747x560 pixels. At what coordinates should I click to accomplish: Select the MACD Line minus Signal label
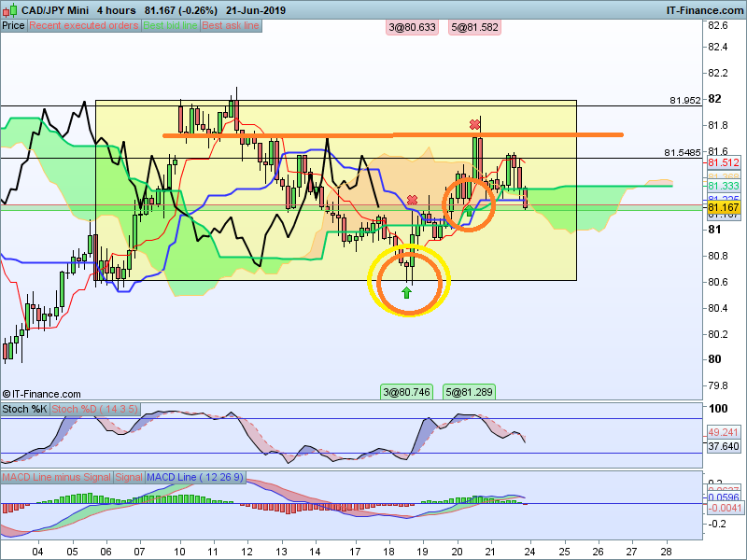click(x=57, y=477)
